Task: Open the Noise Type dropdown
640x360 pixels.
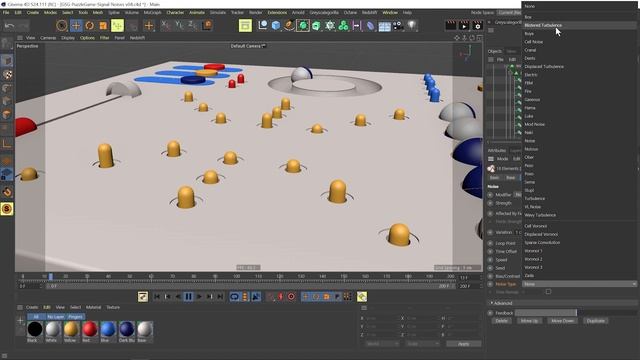Action: tap(579, 284)
